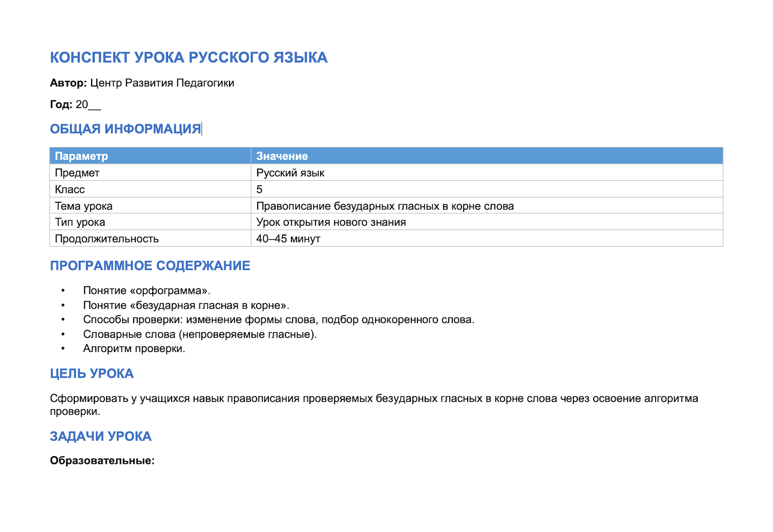Click the Правописание безударных гласных cell

487,205
